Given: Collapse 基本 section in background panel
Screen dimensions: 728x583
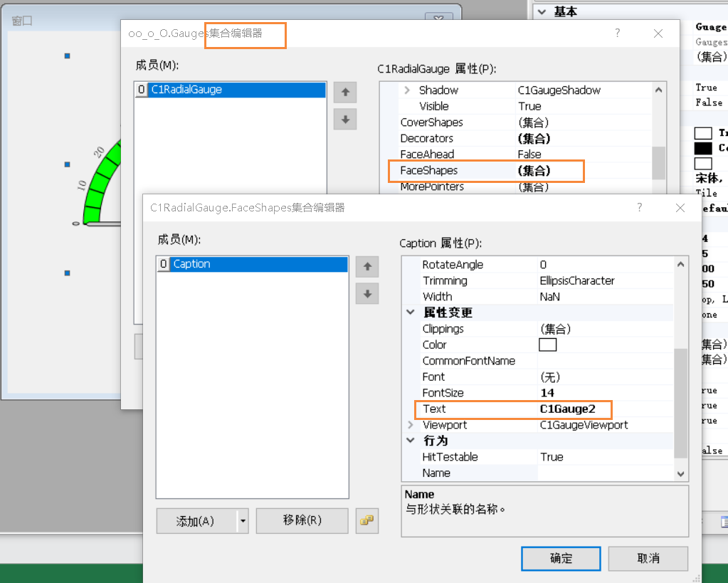Looking at the screenshot, I should (542, 12).
